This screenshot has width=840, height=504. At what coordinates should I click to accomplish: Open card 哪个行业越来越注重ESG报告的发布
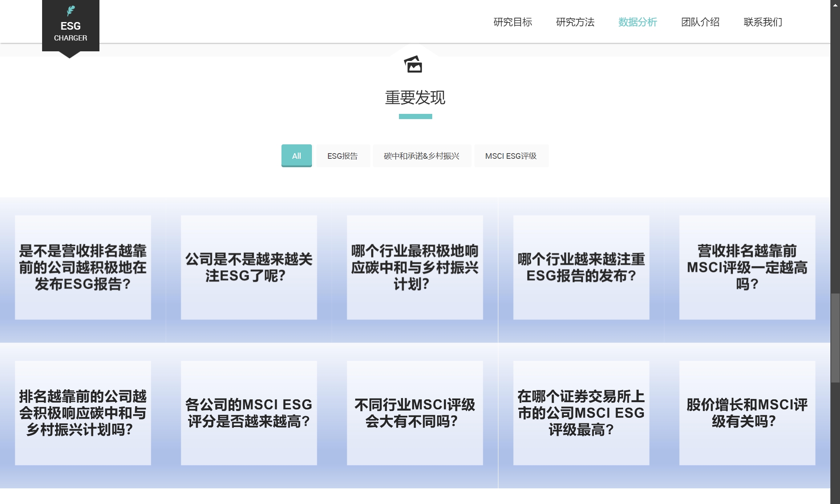coord(581,267)
